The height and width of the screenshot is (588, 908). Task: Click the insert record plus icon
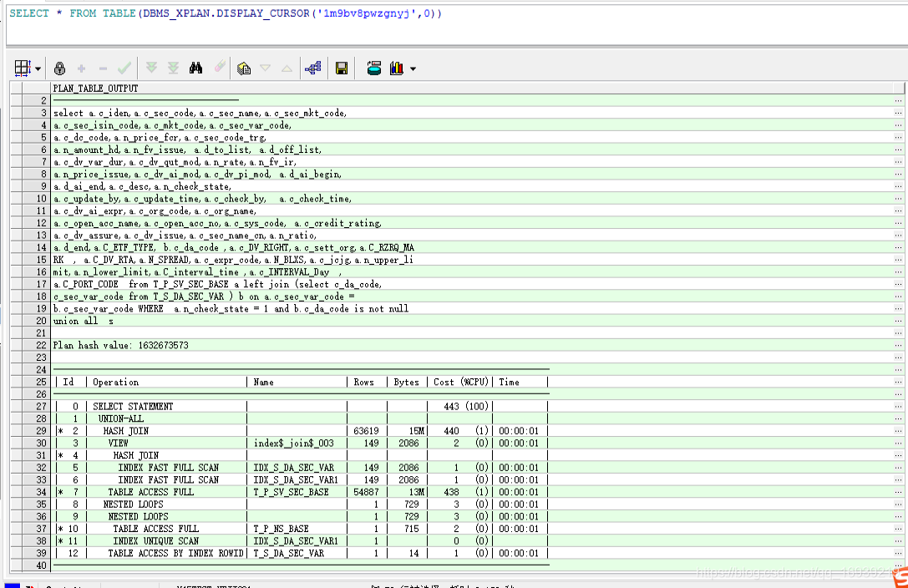point(82,68)
